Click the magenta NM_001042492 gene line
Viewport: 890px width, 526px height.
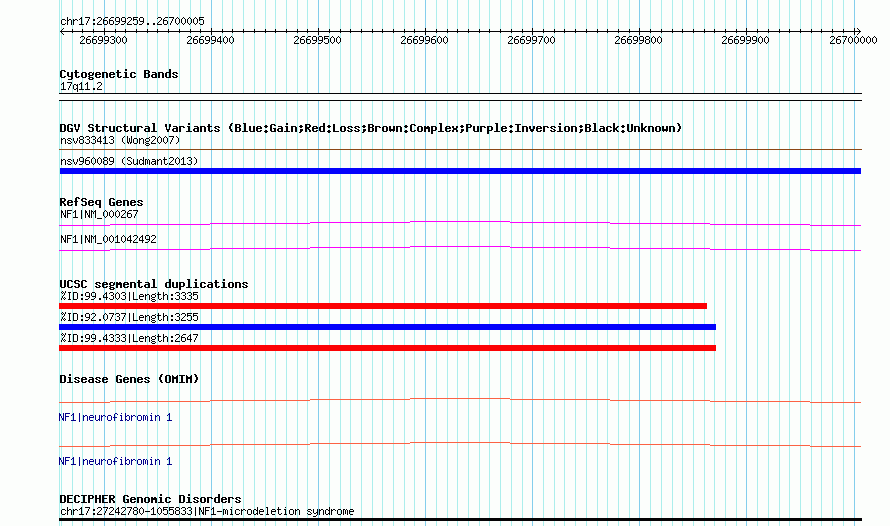460,248
